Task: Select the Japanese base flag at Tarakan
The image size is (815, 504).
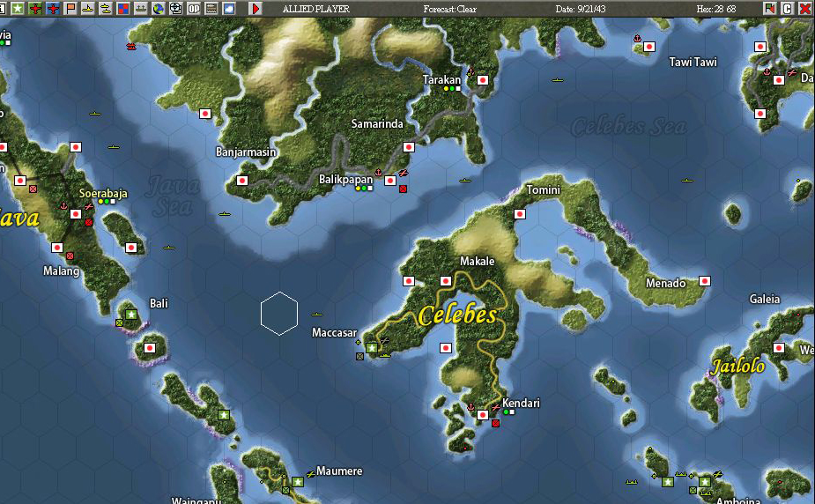Action: [x=483, y=80]
